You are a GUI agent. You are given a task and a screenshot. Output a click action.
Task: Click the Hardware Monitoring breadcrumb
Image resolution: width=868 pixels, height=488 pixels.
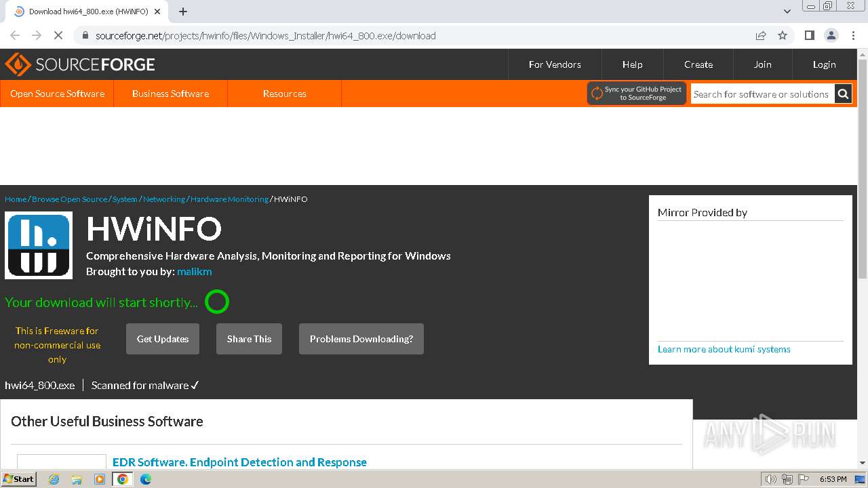[229, 199]
